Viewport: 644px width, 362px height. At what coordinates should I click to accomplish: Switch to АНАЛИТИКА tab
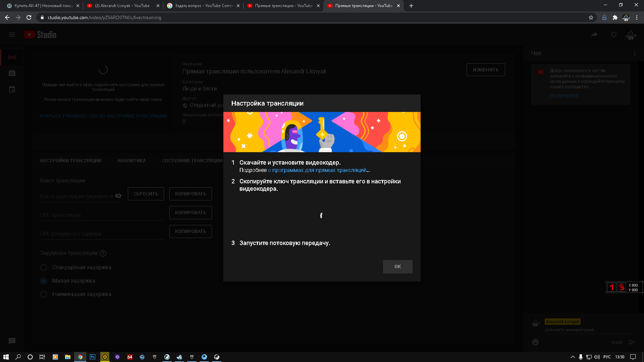(131, 161)
